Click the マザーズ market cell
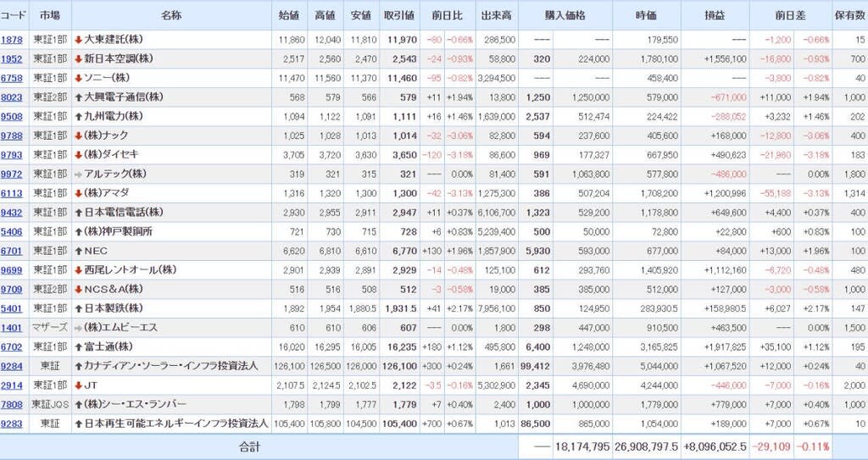Image resolution: width=868 pixels, height=460 pixels. 50,328
